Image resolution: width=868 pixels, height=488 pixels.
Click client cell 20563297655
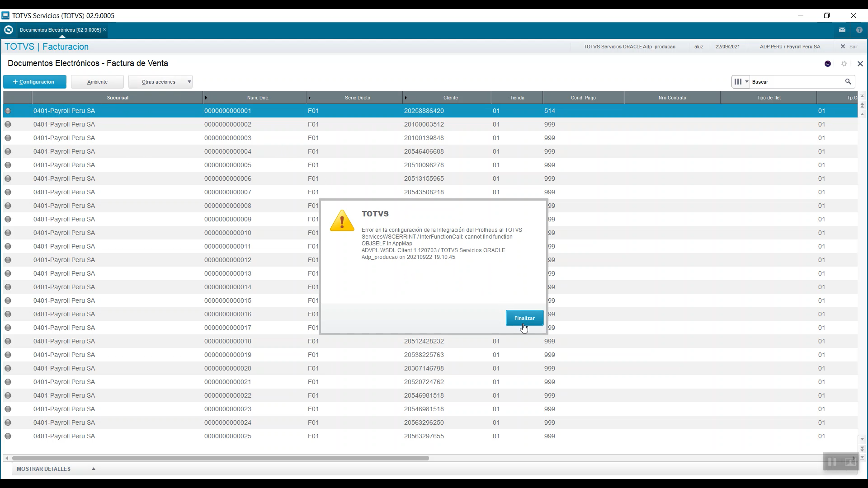pos(424,436)
